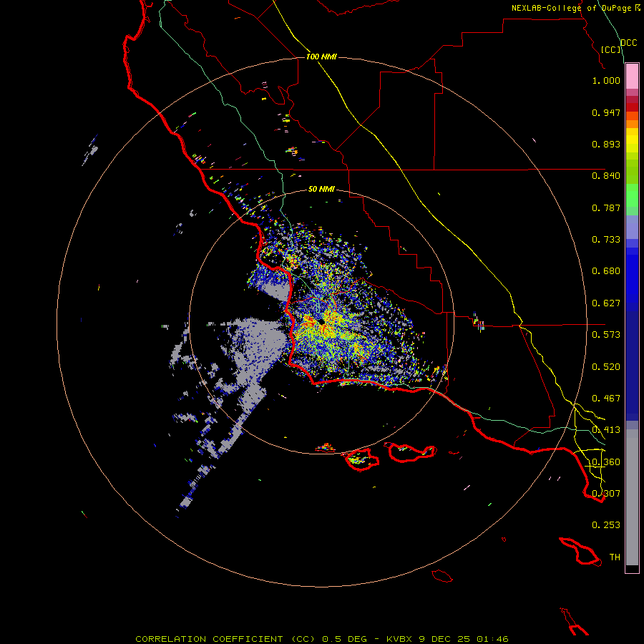
Task: Select the 0.893 legend value
Action: point(606,144)
